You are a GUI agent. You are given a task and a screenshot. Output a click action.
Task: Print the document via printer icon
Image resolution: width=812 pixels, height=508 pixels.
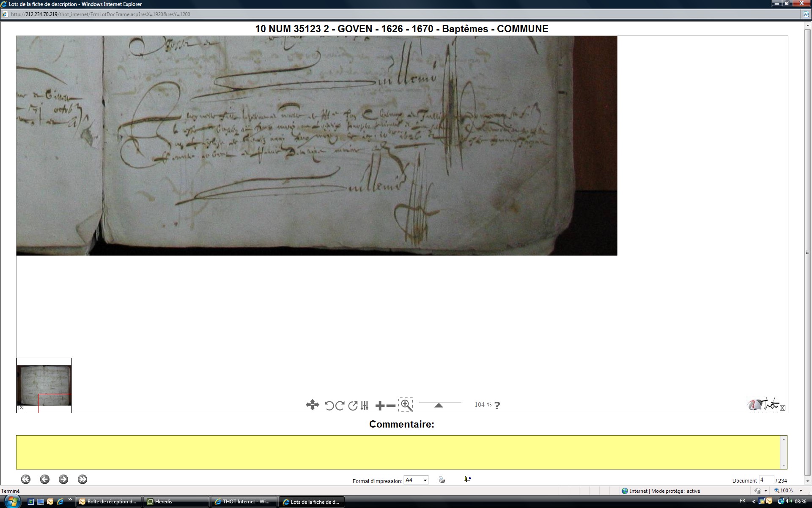pyautogui.click(x=442, y=480)
